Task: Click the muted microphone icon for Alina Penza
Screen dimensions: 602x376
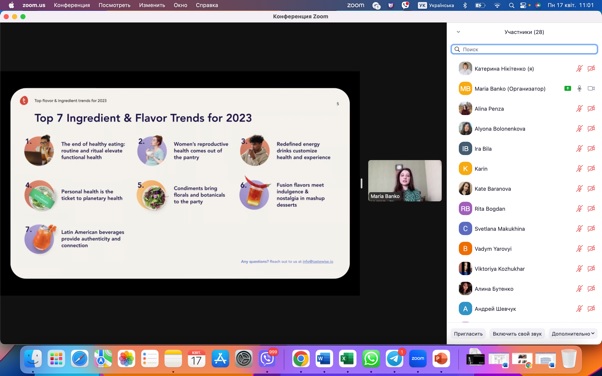Action: click(x=579, y=109)
